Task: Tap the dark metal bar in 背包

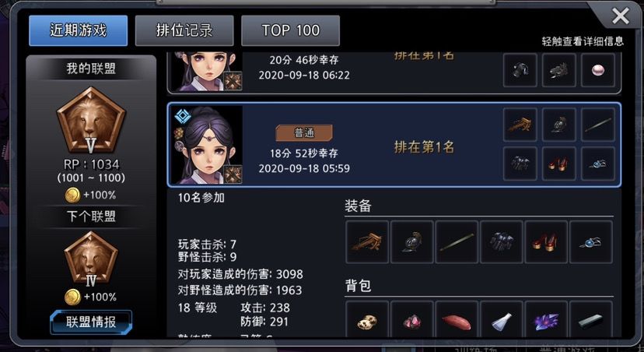Action: 591,320
